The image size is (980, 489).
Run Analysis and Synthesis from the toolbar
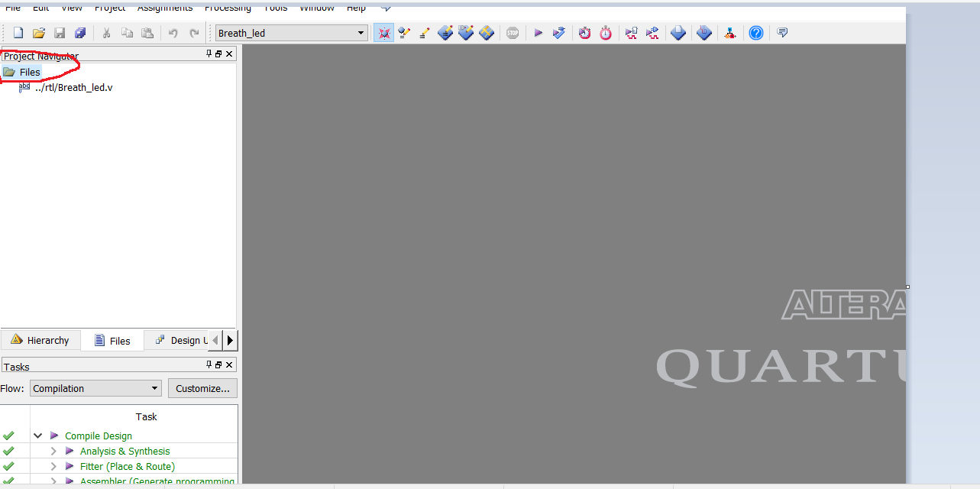558,33
